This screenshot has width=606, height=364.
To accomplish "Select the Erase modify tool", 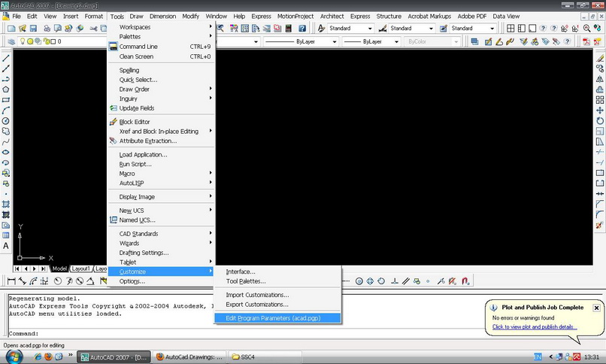I will tap(599, 59).
